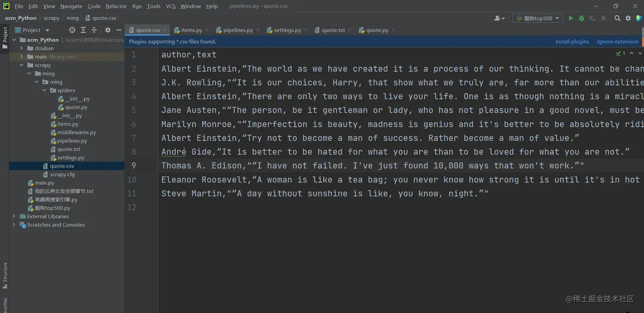This screenshot has width=644, height=313.
Task: Click Expand All icon in Project panel
Action: click(83, 30)
